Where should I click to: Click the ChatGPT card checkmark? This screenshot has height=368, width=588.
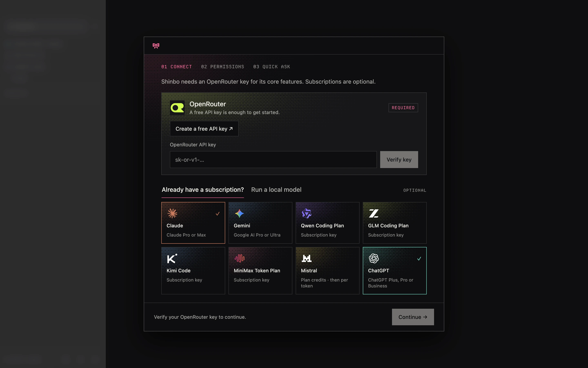click(x=419, y=259)
